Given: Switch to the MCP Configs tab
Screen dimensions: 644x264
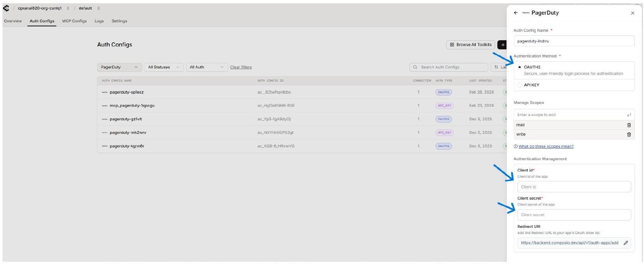Looking at the screenshot, I should click(x=74, y=21).
